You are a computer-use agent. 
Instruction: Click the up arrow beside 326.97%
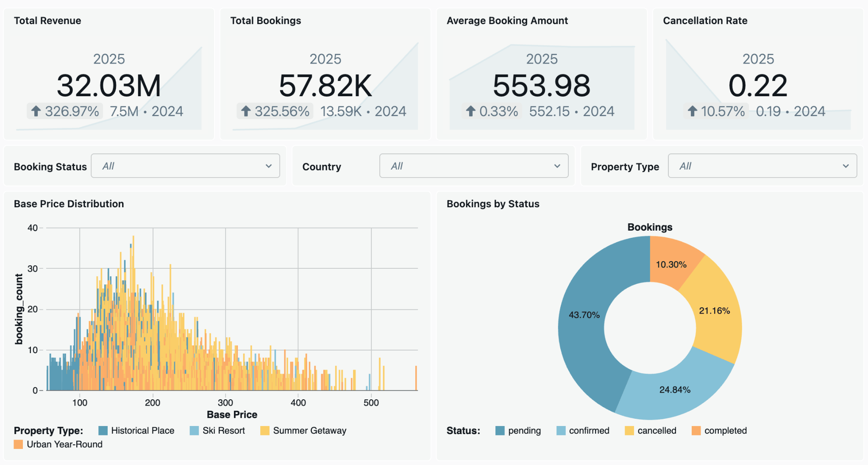[x=36, y=111]
